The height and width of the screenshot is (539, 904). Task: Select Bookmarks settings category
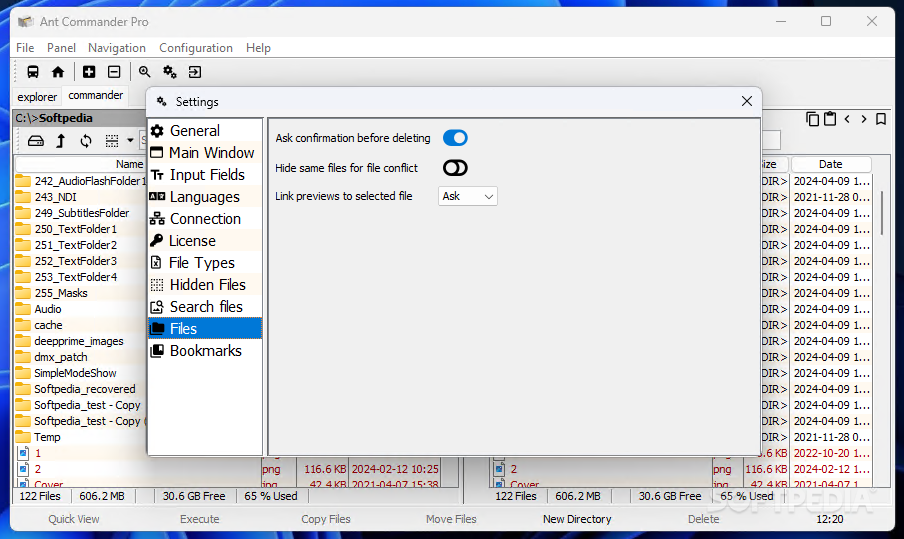[205, 350]
